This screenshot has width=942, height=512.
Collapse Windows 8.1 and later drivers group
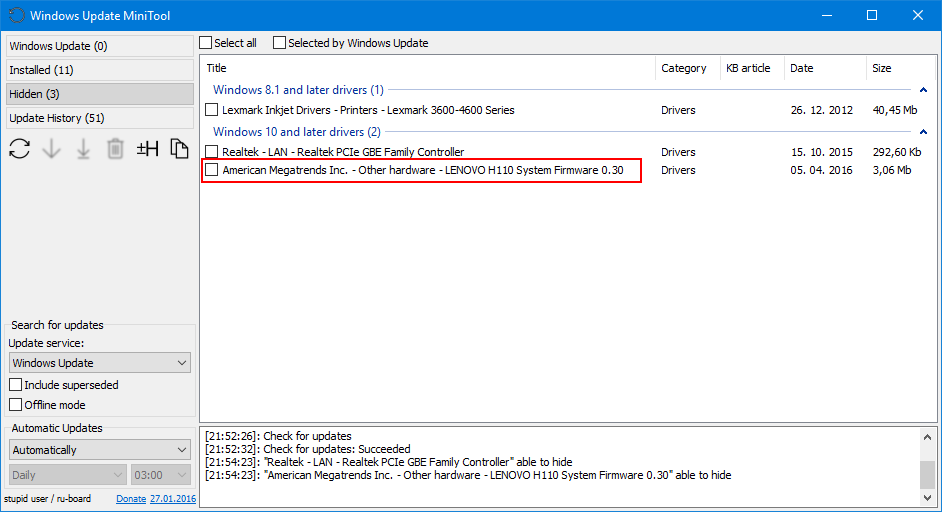tap(923, 90)
